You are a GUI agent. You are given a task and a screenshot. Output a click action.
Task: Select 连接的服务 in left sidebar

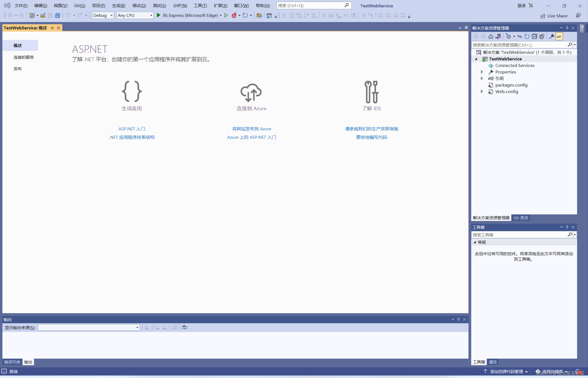click(x=24, y=57)
